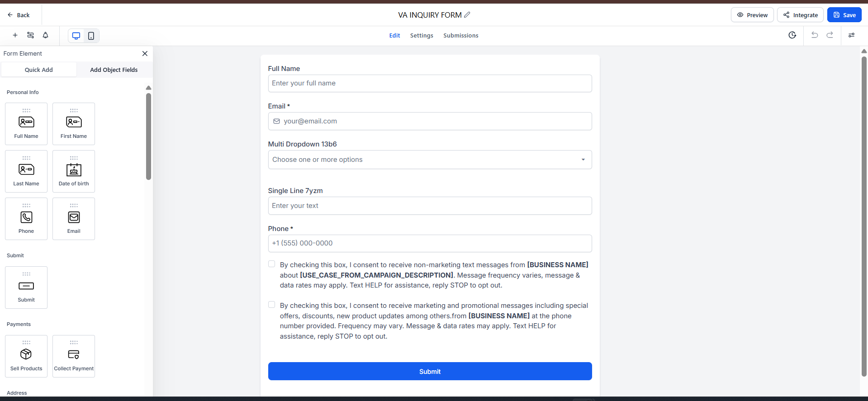Click the Preview button
This screenshot has height=401, width=868.
[752, 15]
